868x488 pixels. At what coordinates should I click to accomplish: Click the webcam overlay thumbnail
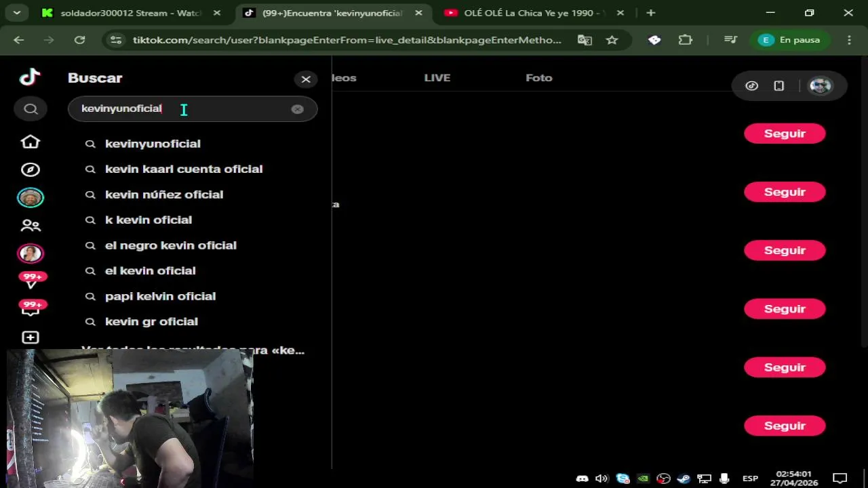pos(130,418)
